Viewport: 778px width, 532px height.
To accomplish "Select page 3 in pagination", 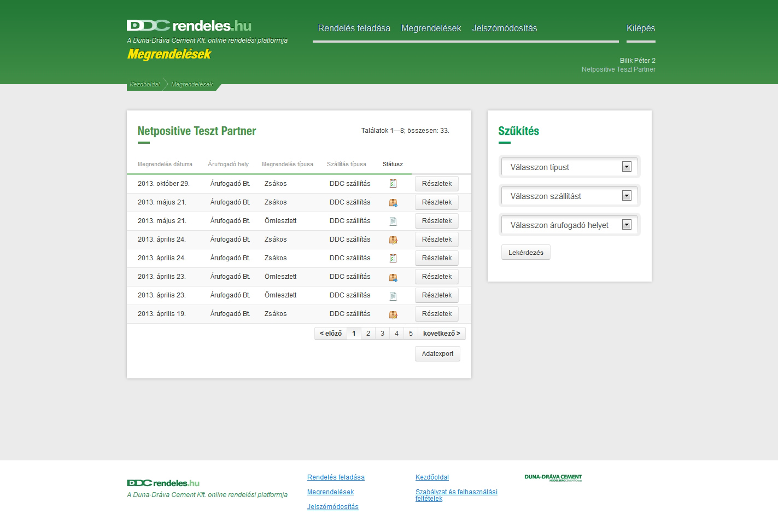I will point(382,334).
